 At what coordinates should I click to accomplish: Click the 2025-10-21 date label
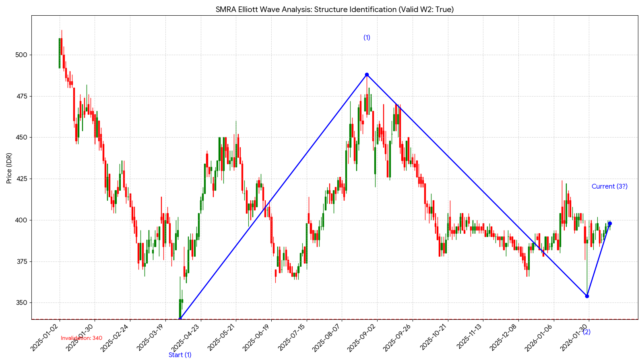click(x=435, y=337)
